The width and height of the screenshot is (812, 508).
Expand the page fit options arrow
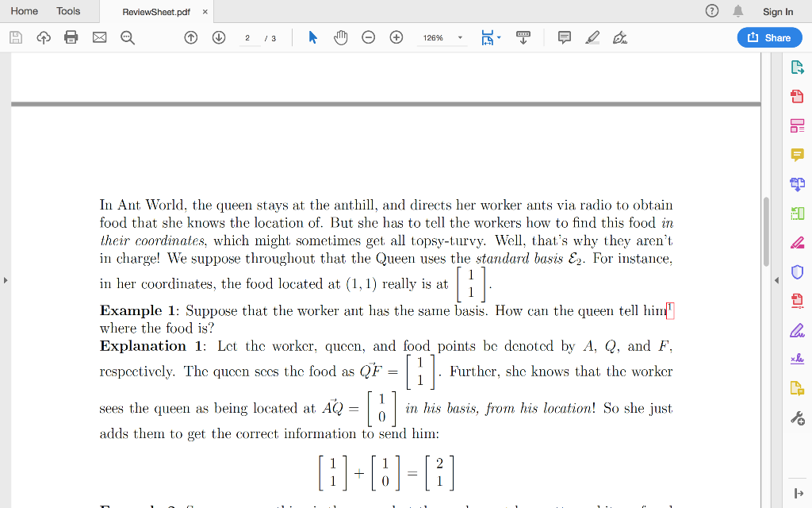499,38
